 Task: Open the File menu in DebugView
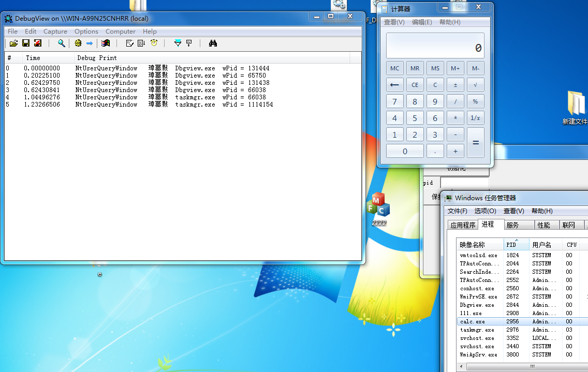pyautogui.click(x=12, y=32)
